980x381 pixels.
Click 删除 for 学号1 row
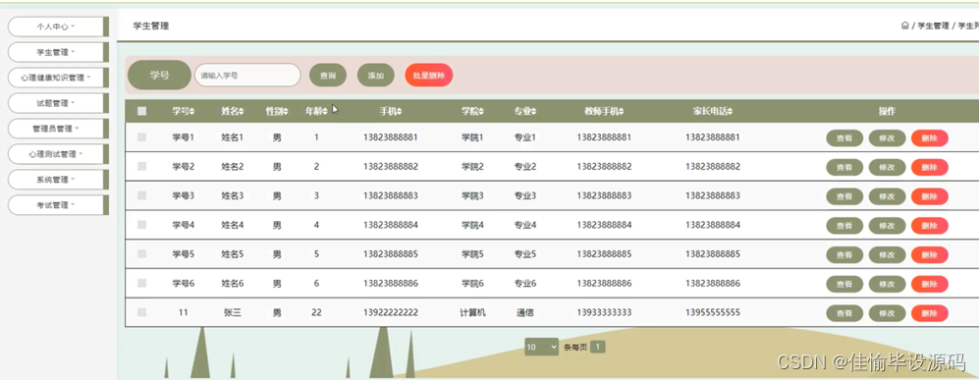point(929,138)
